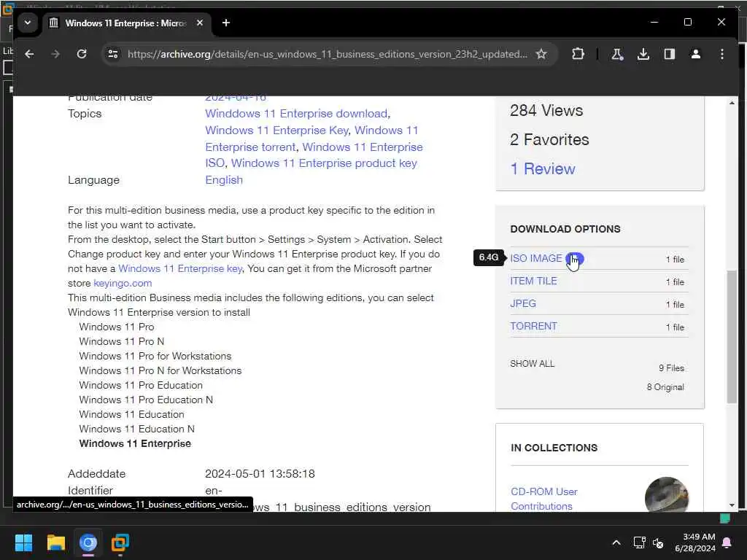Open the Chrome three-dot menu
This screenshot has height=560, width=747.
(x=722, y=54)
